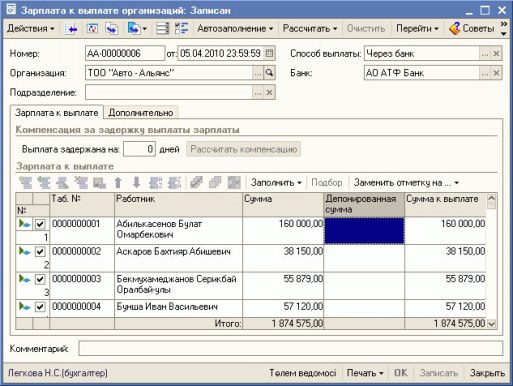This screenshot has width=513, height=386.
Task: Click the list settings toolbar icon
Action: [163, 29]
